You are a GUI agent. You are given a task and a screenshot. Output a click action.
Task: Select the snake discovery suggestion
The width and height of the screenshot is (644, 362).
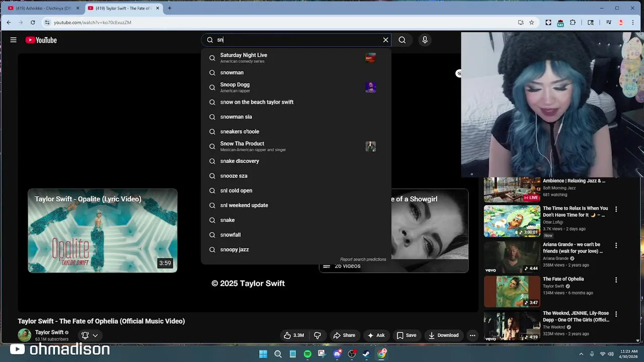[x=296, y=161]
